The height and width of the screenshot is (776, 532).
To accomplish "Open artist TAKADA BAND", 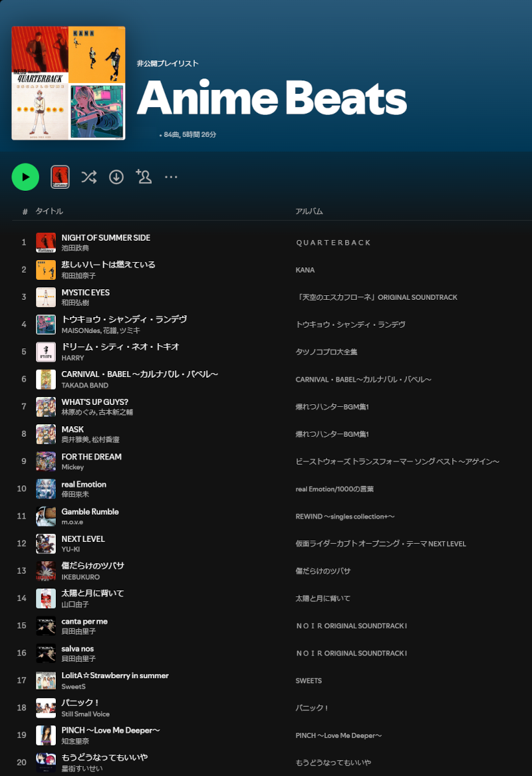I will point(84,385).
